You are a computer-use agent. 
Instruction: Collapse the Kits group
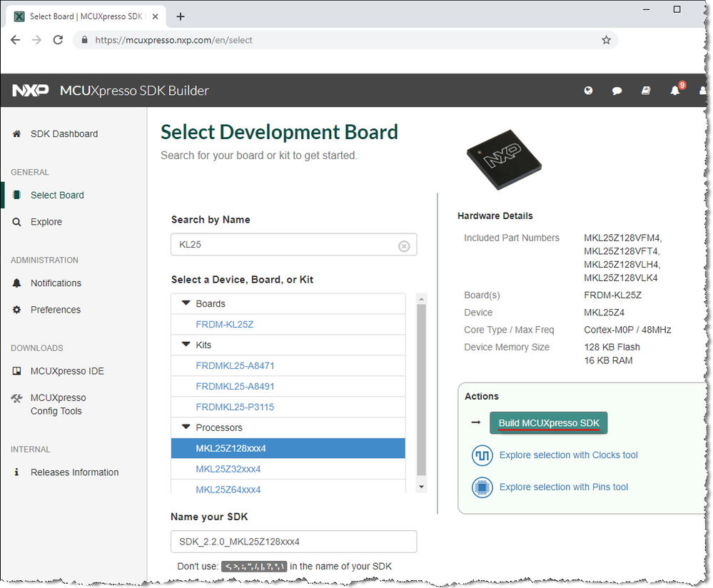tap(186, 344)
